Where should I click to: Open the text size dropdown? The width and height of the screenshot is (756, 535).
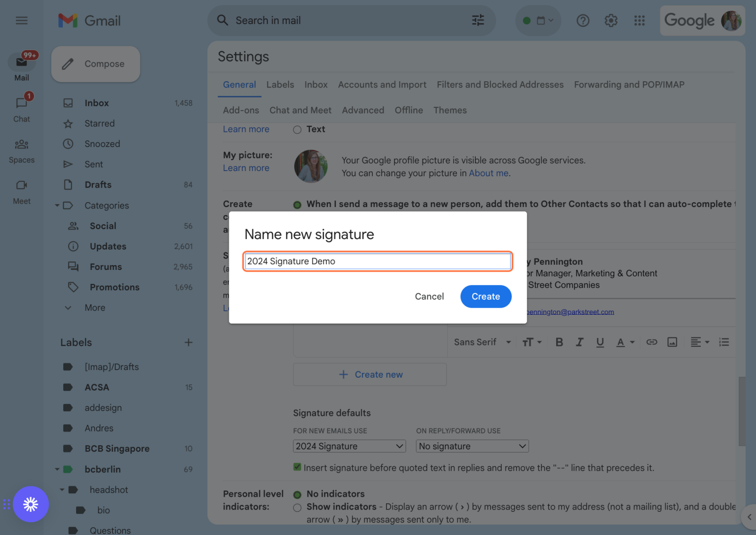532,342
